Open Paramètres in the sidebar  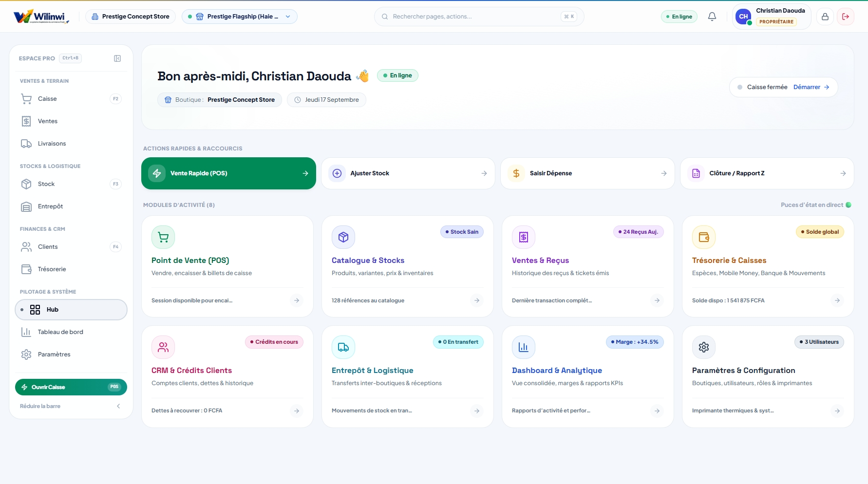pos(71,354)
